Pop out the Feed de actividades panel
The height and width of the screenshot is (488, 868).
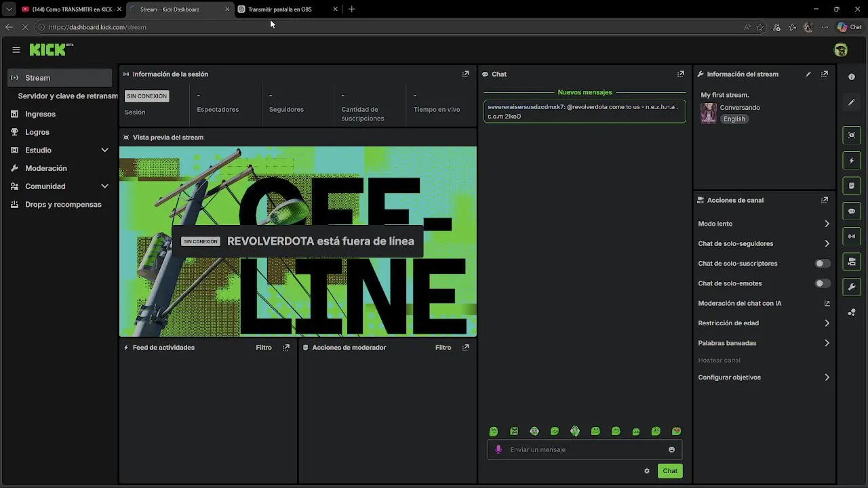(286, 347)
